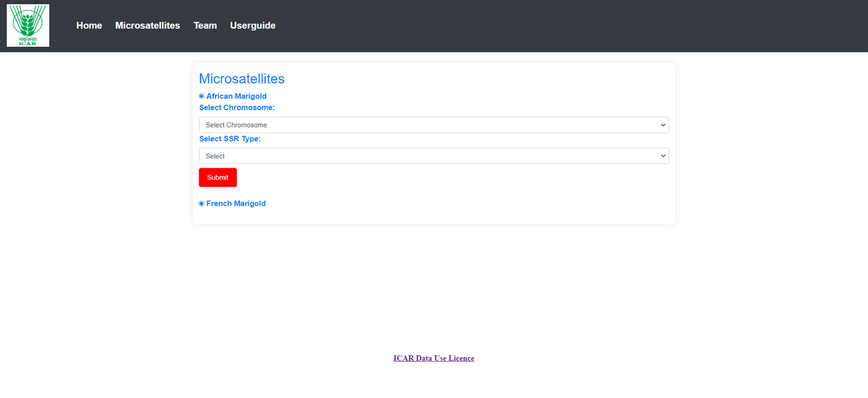
Task: Click the blue Microsatellites page heading
Action: (x=241, y=79)
